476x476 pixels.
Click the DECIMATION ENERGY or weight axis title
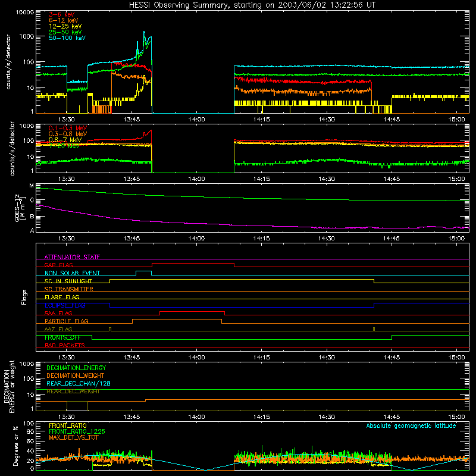click(9, 386)
